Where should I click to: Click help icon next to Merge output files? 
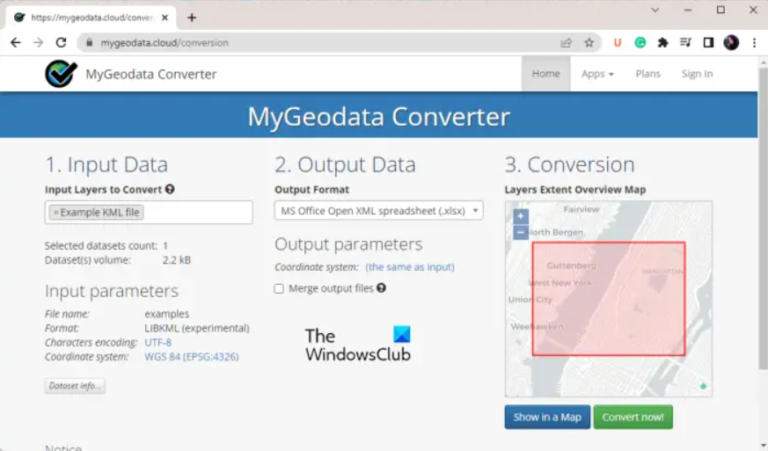381,288
